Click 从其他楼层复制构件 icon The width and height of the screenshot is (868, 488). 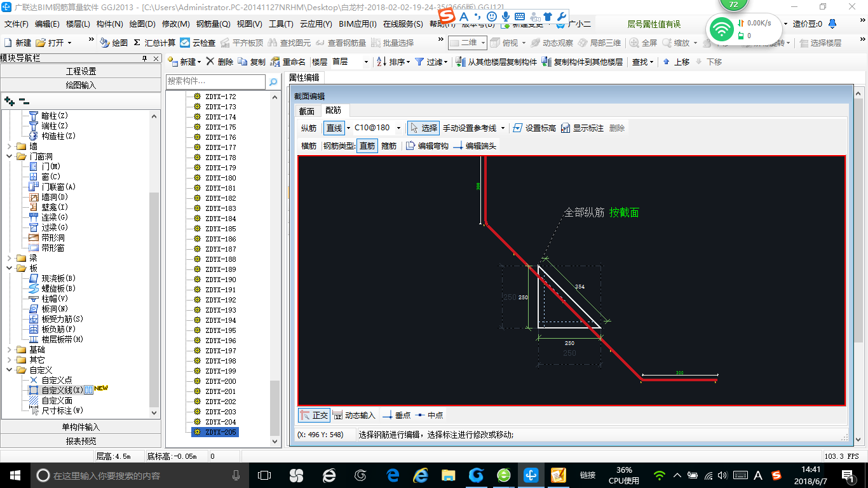(461, 62)
